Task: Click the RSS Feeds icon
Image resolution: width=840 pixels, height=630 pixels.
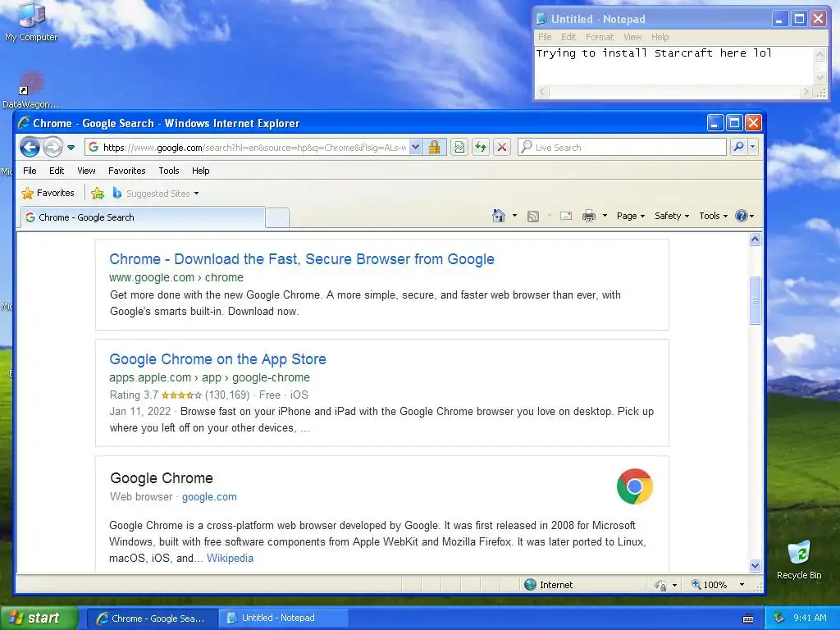Action: (x=533, y=216)
